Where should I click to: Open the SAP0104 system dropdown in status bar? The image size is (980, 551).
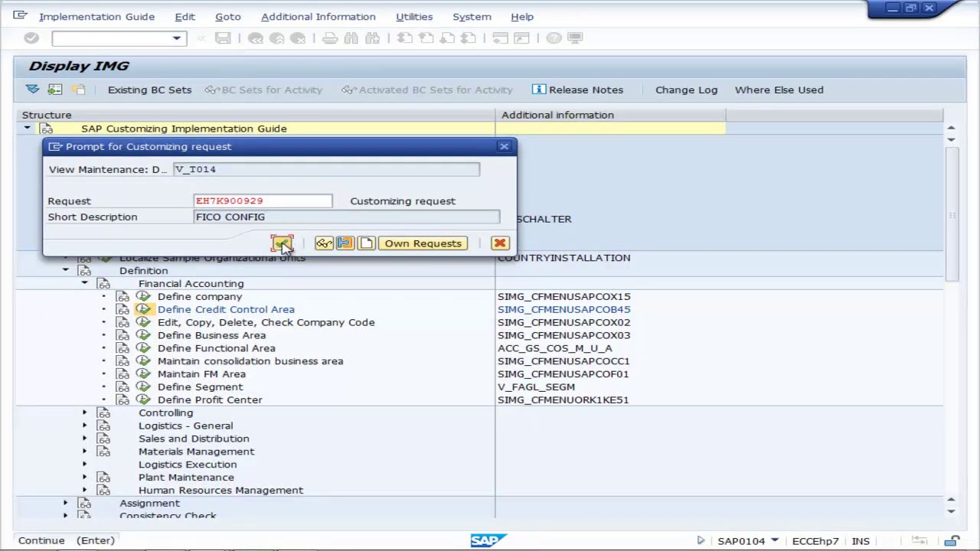774,541
